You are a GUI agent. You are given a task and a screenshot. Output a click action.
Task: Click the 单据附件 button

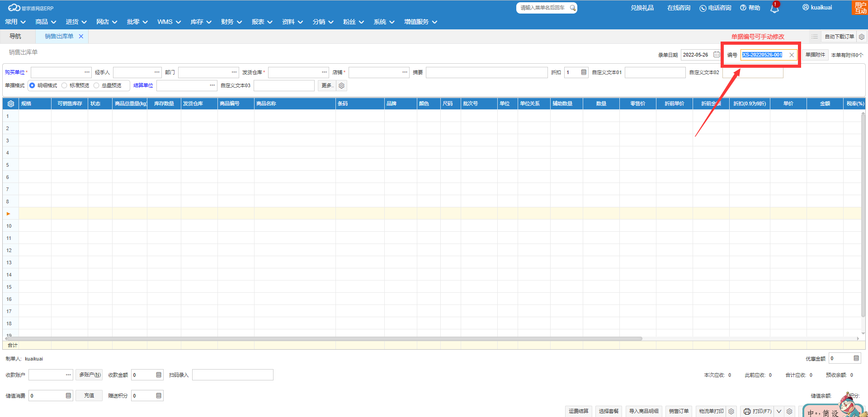815,55
